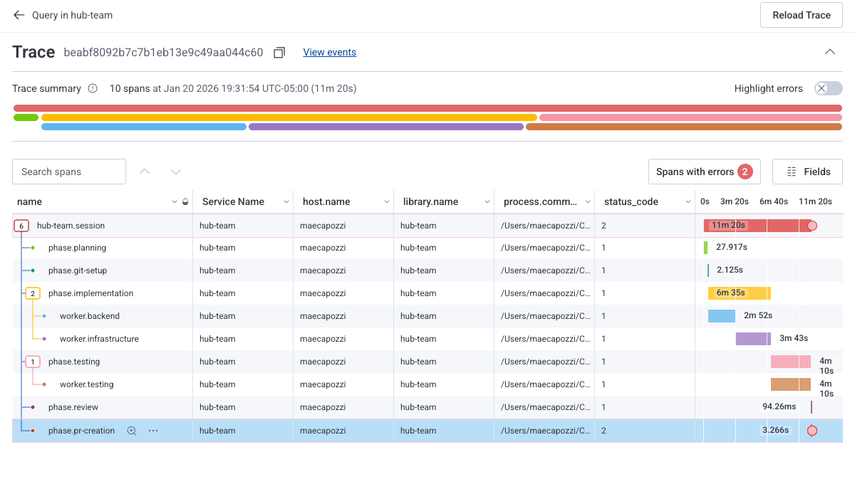
Task: Click the back arrow to return to query
Action: click(x=19, y=15)
